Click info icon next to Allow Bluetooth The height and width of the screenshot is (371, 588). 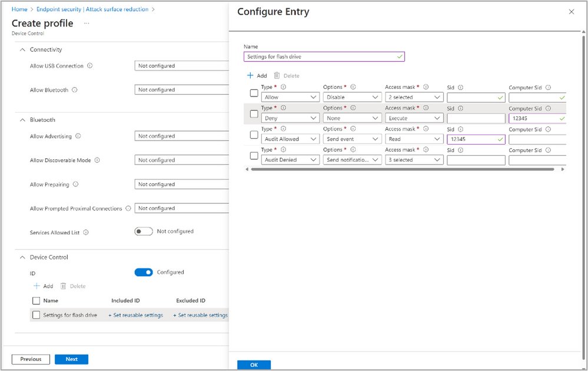click(x=75, y=90)
